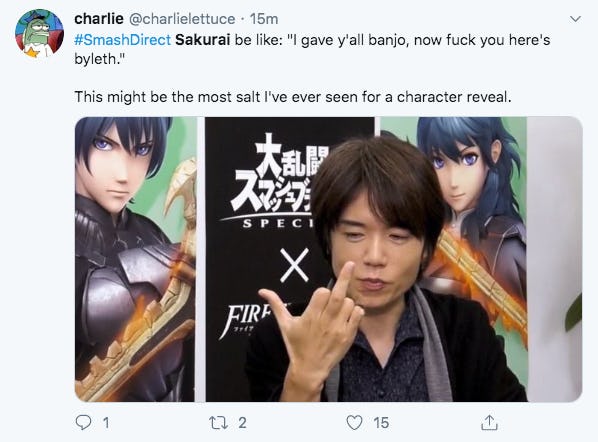Image resolution: width=598 pixels, height=442 pixels.
Task: Open the 15m timestamp link
Action: (x=264, y=19)
